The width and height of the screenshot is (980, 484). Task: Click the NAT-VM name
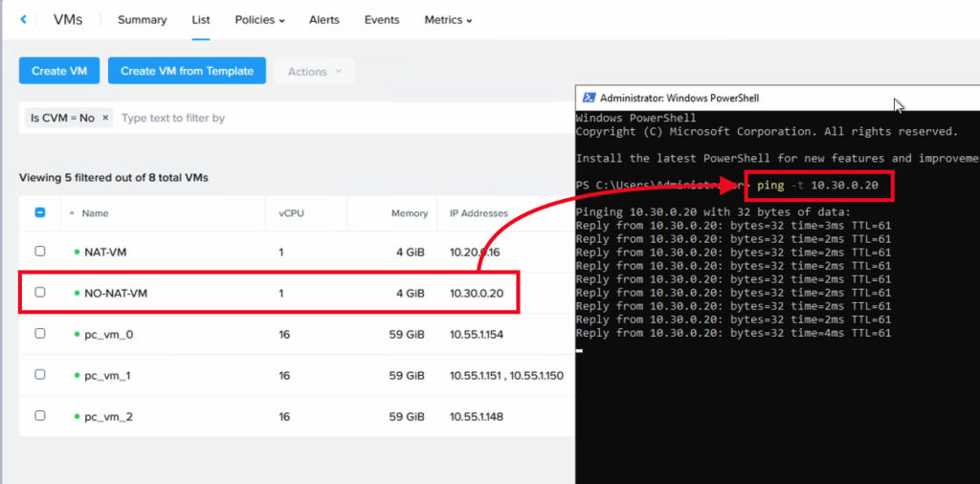point(105,252)
